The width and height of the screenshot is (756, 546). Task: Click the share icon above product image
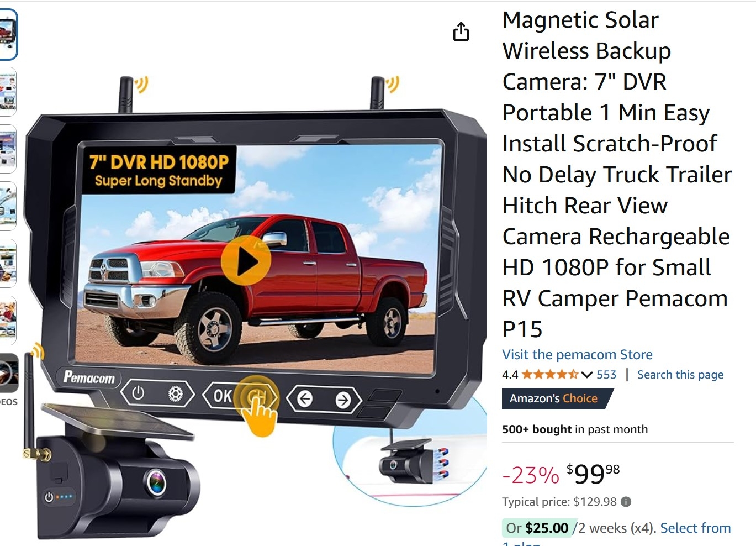[461, 32]
